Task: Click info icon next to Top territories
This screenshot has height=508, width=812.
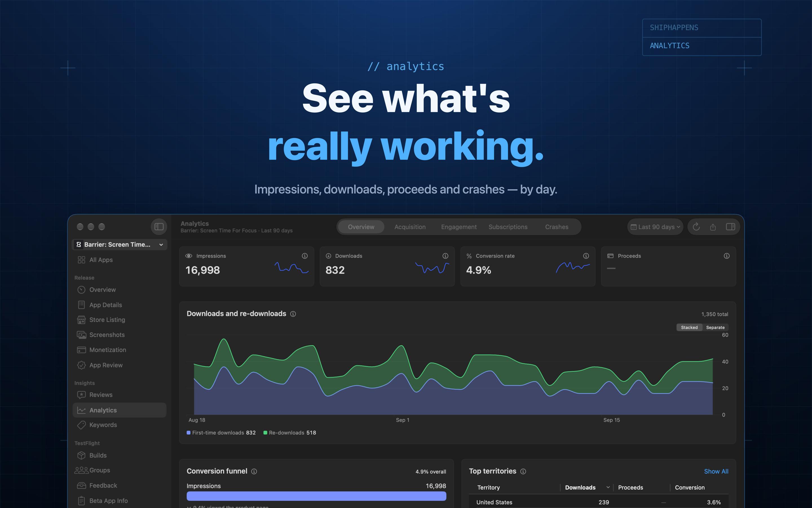Action: tap(523, 471)
